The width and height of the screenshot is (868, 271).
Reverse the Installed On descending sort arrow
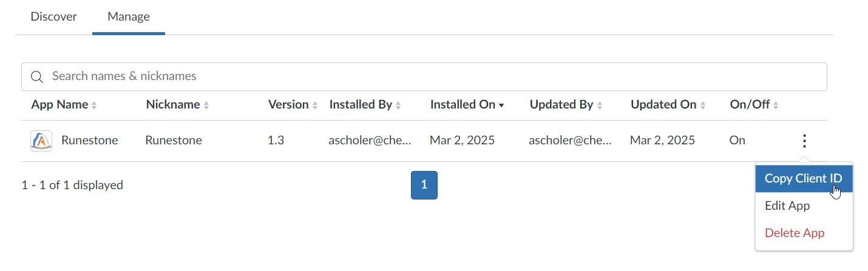coord(501,105)
